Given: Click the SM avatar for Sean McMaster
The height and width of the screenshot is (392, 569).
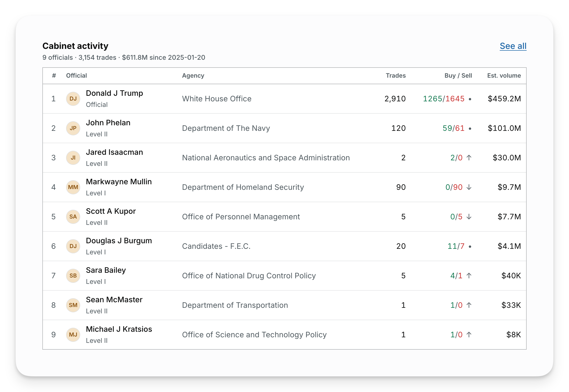Looking at the screenshot, I should 73,305.
